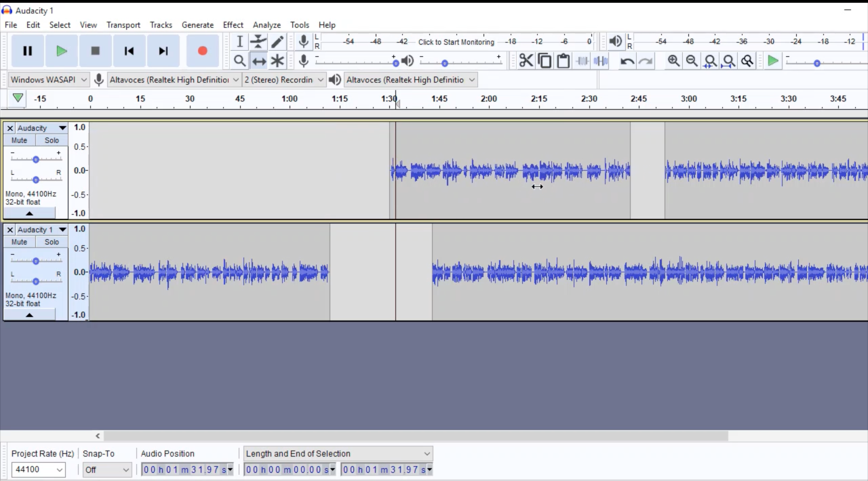This screenshot has height=481, width=868.
Task: Click the recording volume slider
Action: (x=357, y=62)
